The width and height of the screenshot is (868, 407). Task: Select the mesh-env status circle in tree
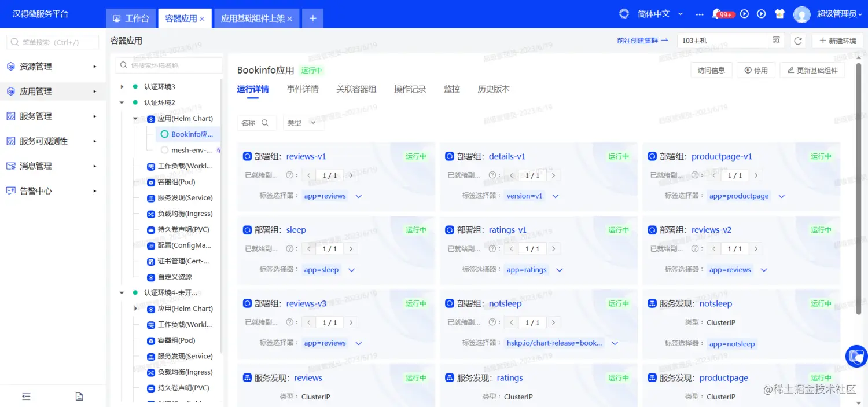[x=165, y=150]
